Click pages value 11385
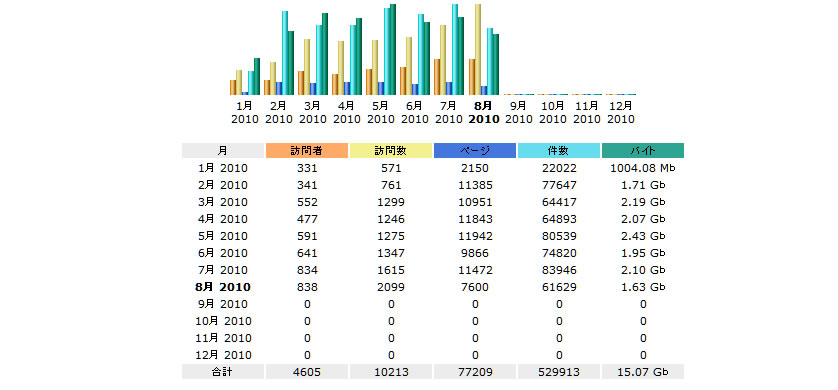Image resolution: width=838 pixels, height=390 pixels. 475,185
